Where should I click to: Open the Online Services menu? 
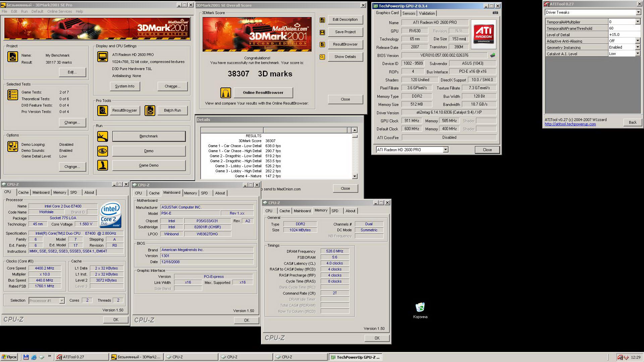tap(59, 11)
